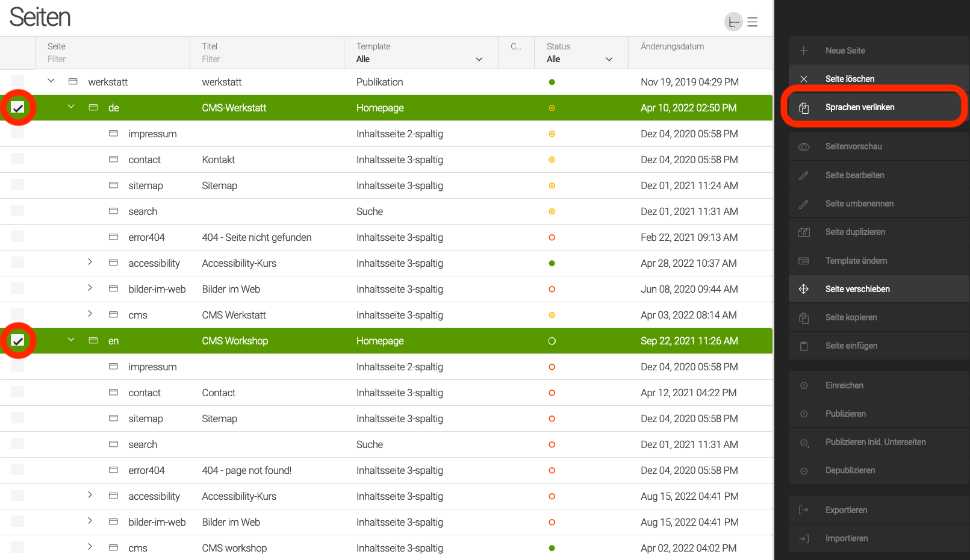Uncheck the checkbox for the en page

[x=18, y=341]
